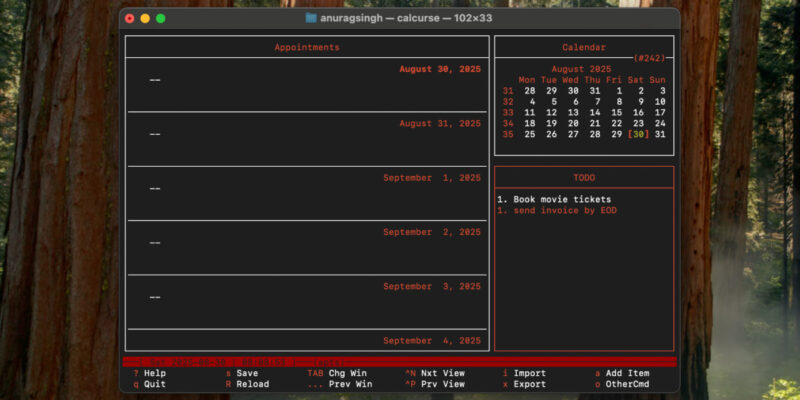Click the '... Prev Win' command
Viewport: 800px width, 400px height.
(x=340, y=384)
